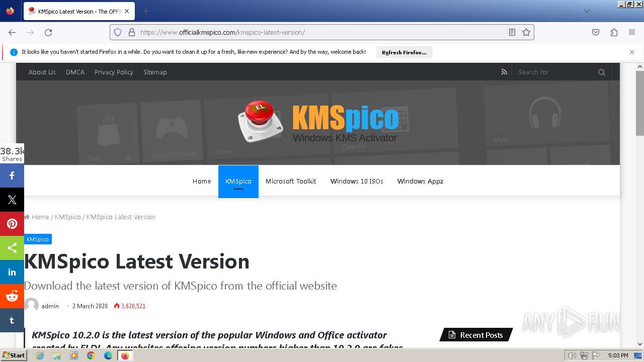The height and width of the screenshot is (362, 644).
Task: Pin the page on Pinterest
Action: (12, 224)
